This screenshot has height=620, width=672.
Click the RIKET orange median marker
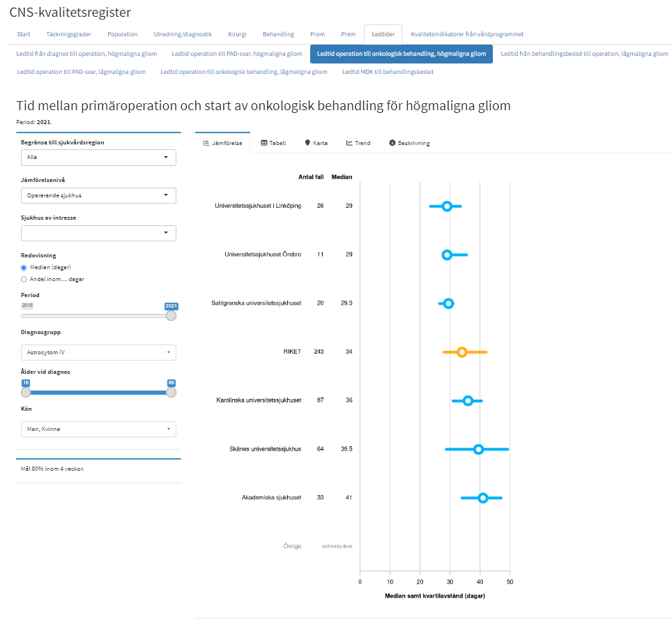click(x=461, y=351)
